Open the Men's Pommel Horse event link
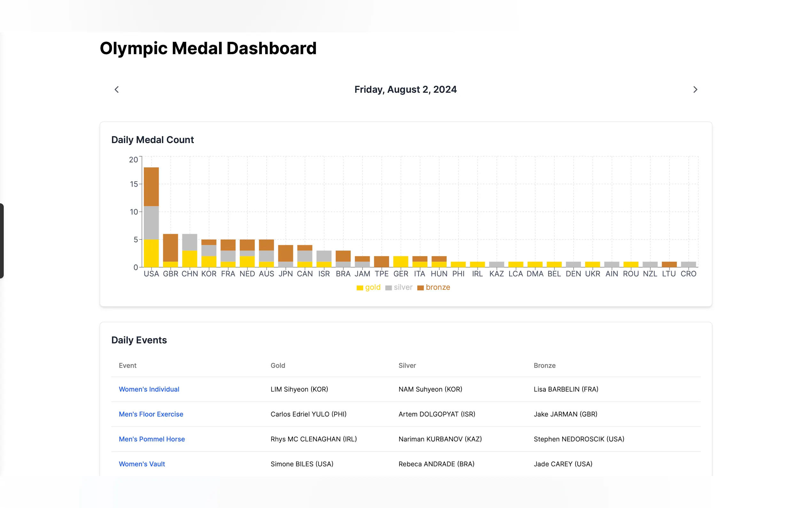The height and width of the screenshot is (508, 812). point(152,439)
